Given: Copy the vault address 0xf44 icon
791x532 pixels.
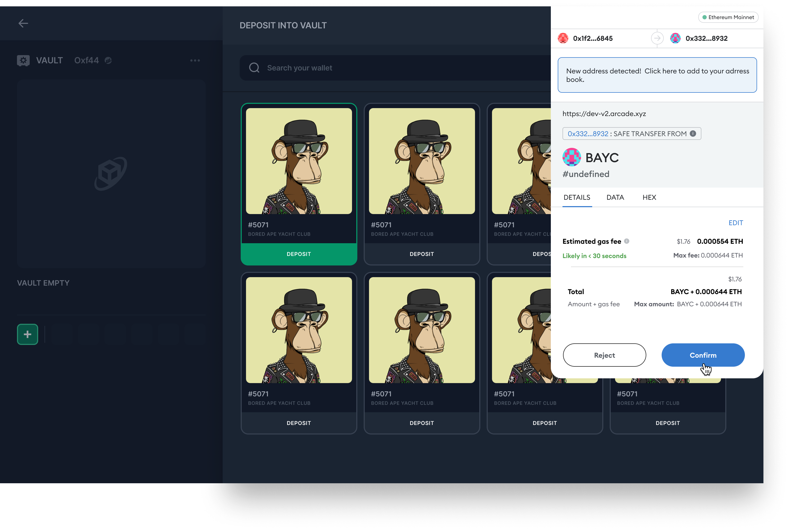Looking at the screenshot, I should 108,60.
